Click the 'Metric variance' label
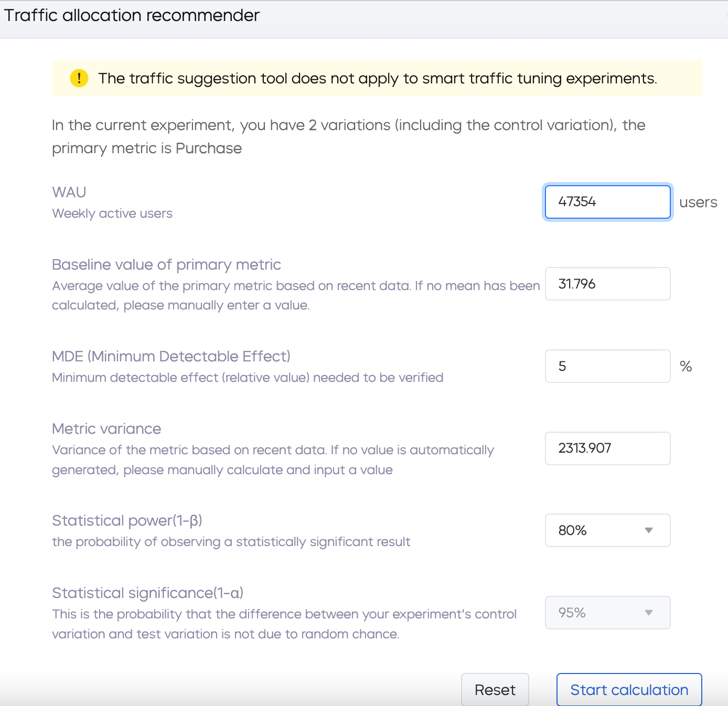The image size is (728, 706). tap(106, 429)
